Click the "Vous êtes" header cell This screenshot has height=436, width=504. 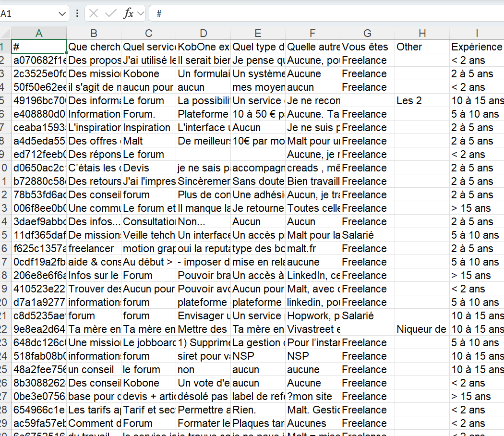pyautogui.click(x=367, y=47)
